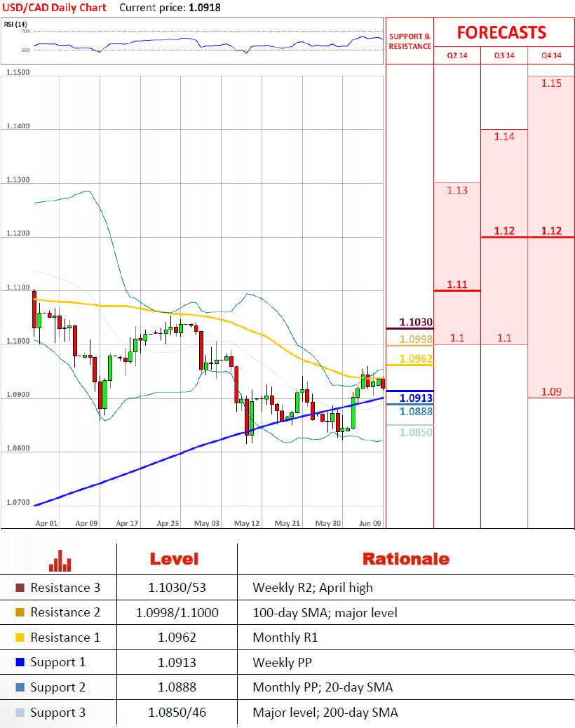Viewport: 575px width, 728px height.
Task: Click the Support 2 row label
Action: (x=58, y=687)
